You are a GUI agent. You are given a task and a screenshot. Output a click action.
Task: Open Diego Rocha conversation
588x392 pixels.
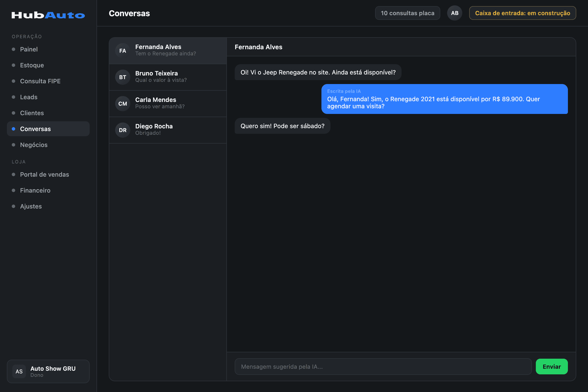pos(168,130)
